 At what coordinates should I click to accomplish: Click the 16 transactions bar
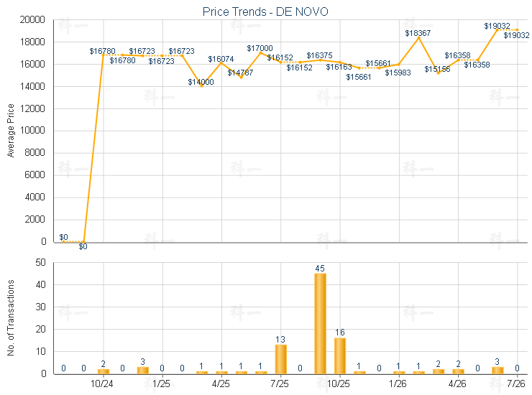pos(339,355)
